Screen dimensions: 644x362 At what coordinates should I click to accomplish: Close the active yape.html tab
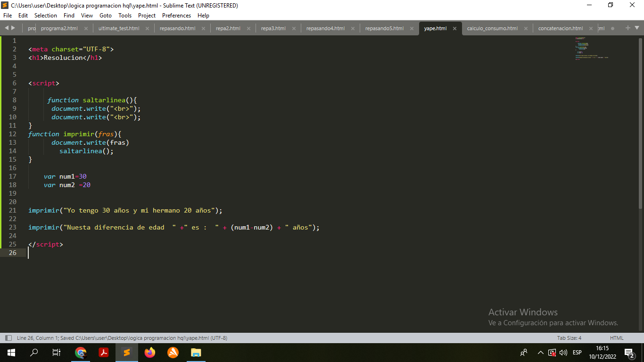[x=454, y=28]
